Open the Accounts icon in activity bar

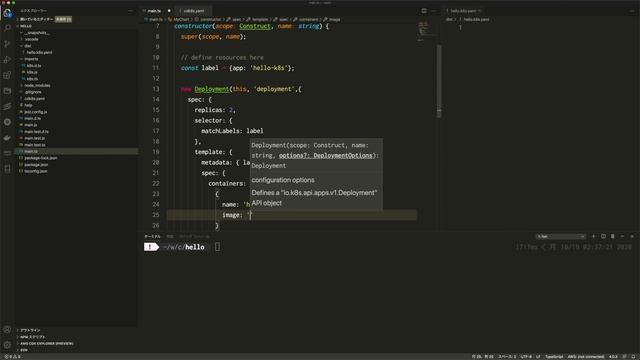pos(7,329)
